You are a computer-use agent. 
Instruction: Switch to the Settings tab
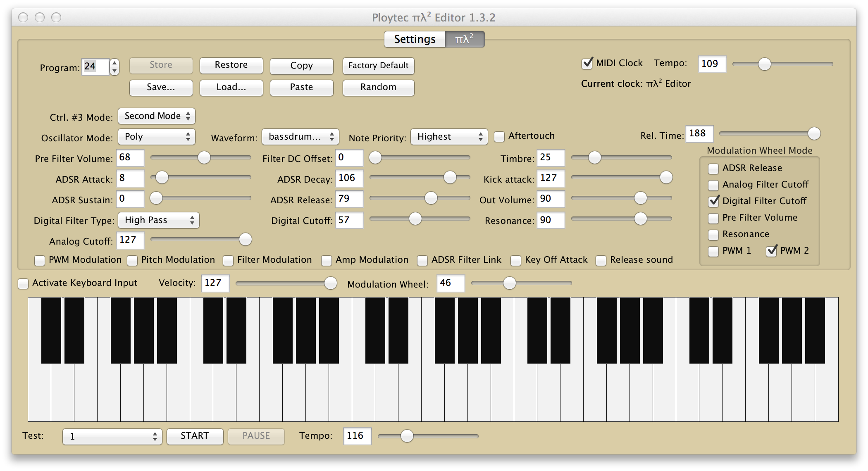point(415,39)
